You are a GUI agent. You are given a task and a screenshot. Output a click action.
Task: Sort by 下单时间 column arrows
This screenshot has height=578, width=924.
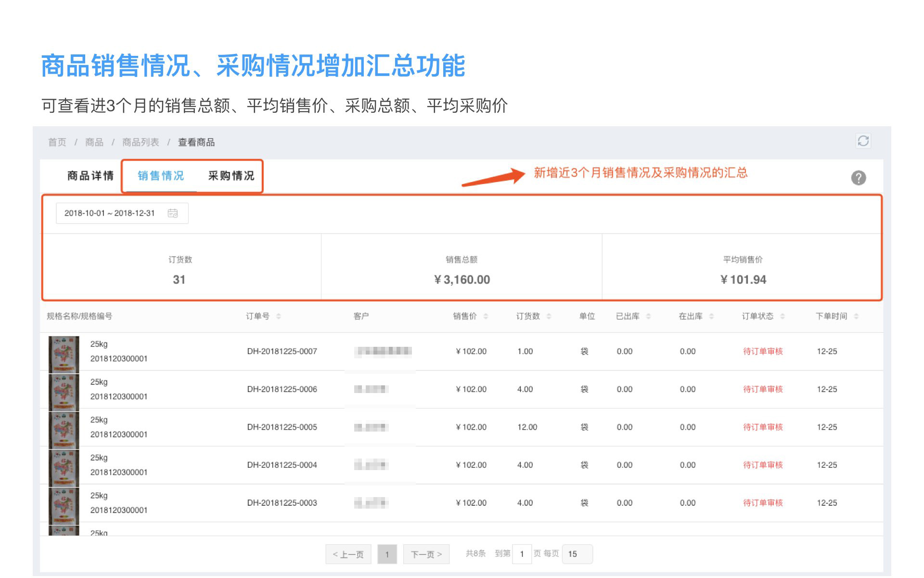point(856,316)
